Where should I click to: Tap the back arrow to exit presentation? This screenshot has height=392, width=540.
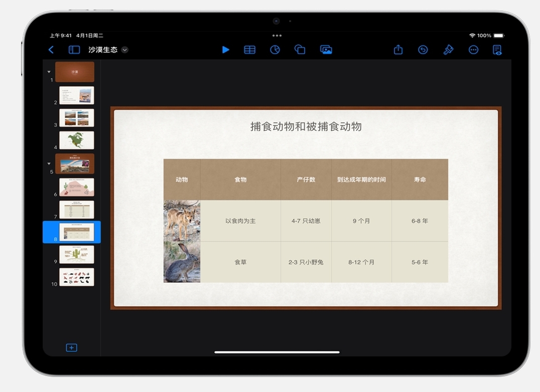point(51,50)
